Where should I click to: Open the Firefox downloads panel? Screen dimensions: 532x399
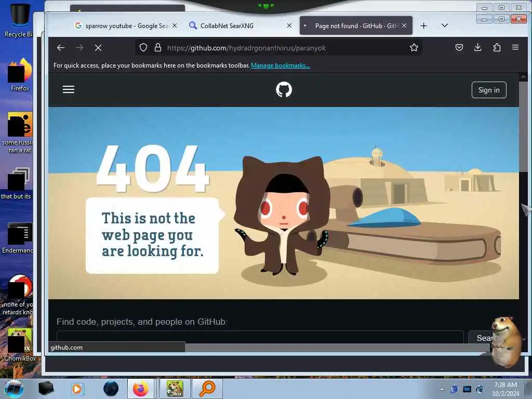478,47
